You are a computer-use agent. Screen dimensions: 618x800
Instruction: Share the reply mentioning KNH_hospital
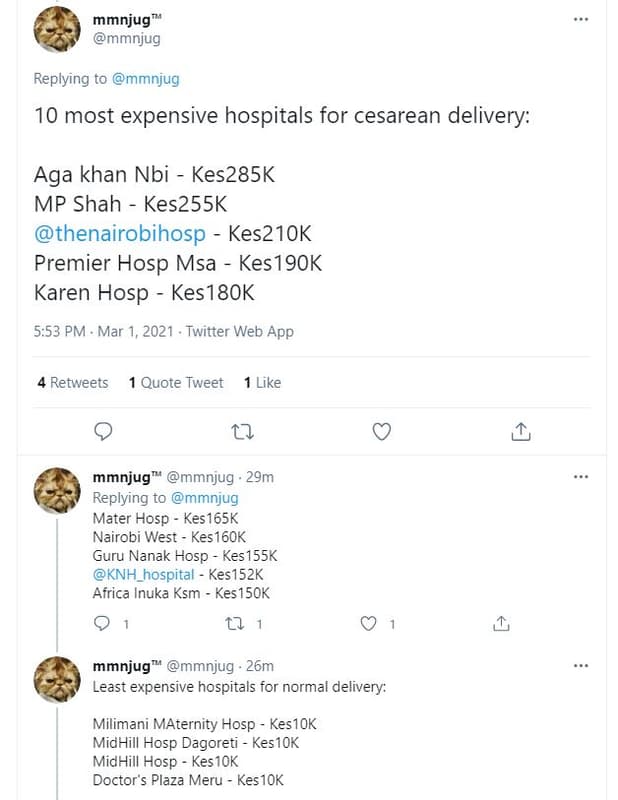click(500, 623)
